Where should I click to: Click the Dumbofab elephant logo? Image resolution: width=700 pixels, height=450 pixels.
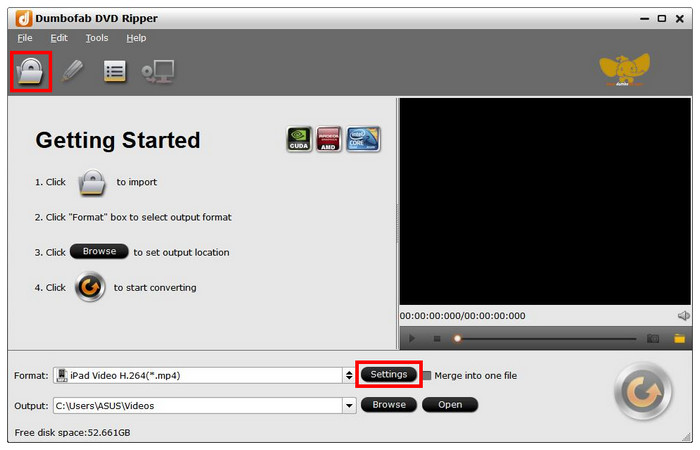(625, 70)
